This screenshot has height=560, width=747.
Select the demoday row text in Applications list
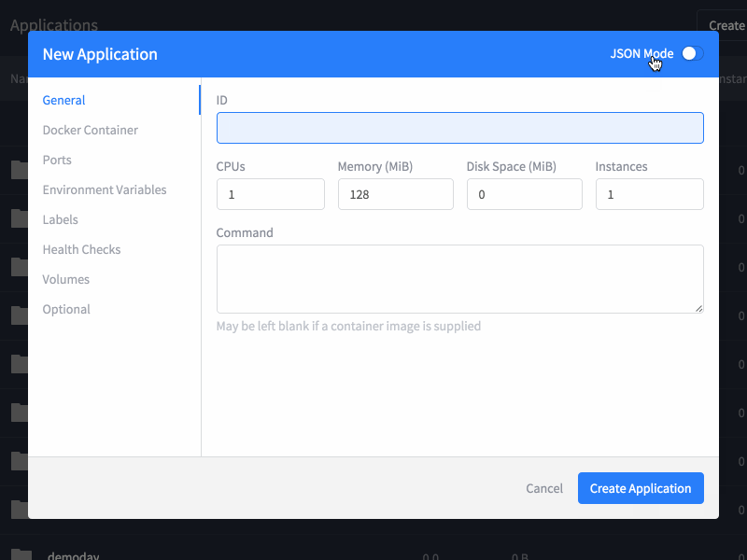coord(74,555)
